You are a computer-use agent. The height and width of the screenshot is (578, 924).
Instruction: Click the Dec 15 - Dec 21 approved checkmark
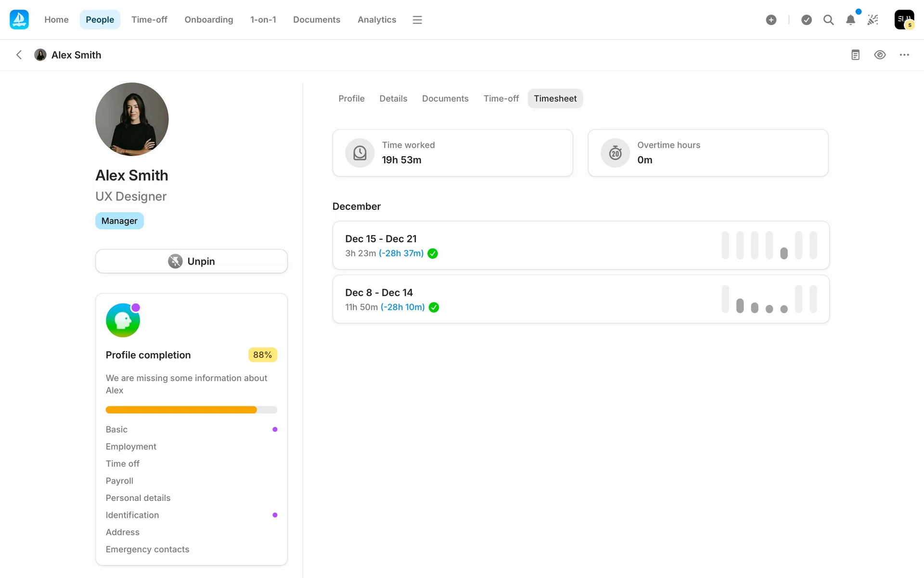tap(433, 253)
